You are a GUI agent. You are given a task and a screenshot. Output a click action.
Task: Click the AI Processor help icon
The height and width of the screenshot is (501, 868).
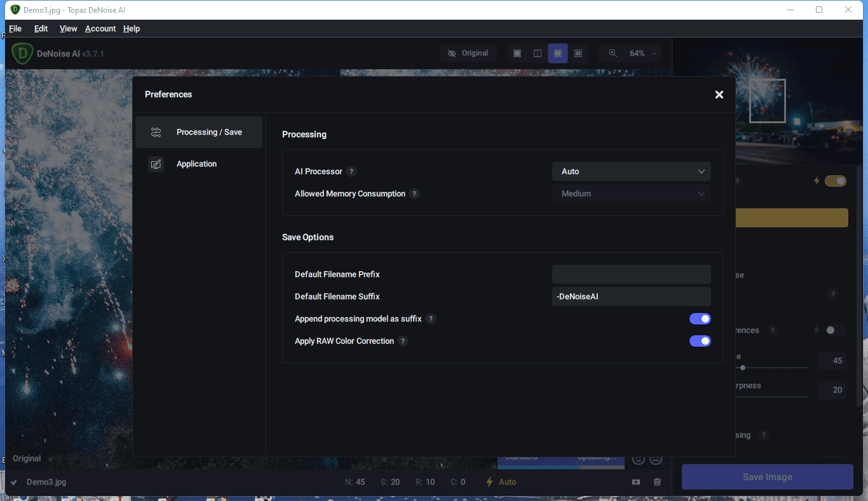(351, 171)
